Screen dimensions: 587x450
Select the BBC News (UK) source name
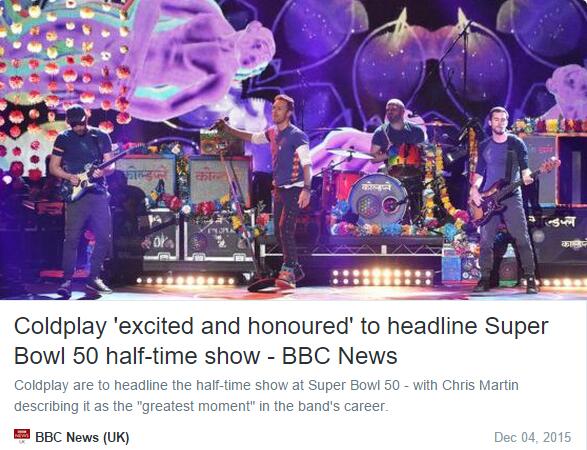[82, 437]
